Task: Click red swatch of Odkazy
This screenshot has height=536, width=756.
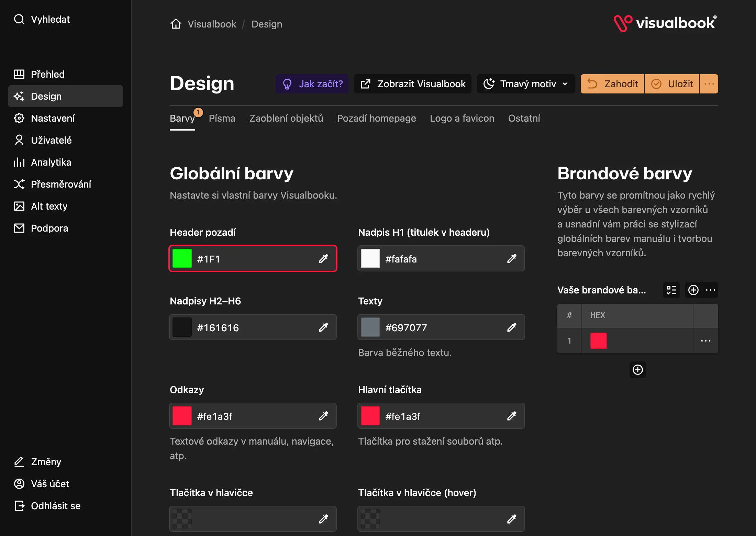Action: pyautogui.click(x=182, y=416)
